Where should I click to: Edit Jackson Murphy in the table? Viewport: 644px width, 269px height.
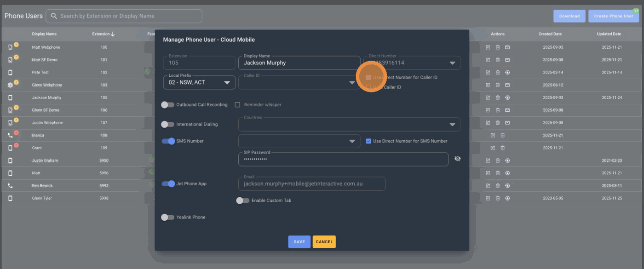coord(488,97)
